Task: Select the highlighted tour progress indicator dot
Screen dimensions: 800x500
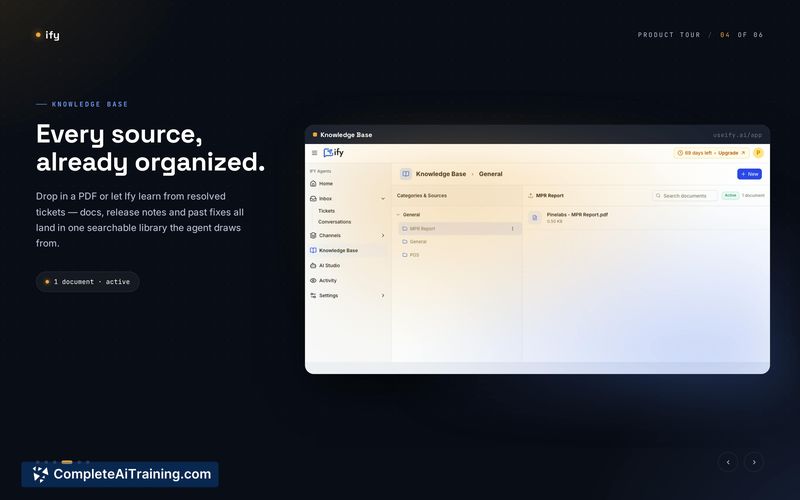Action: click(67, 462)
